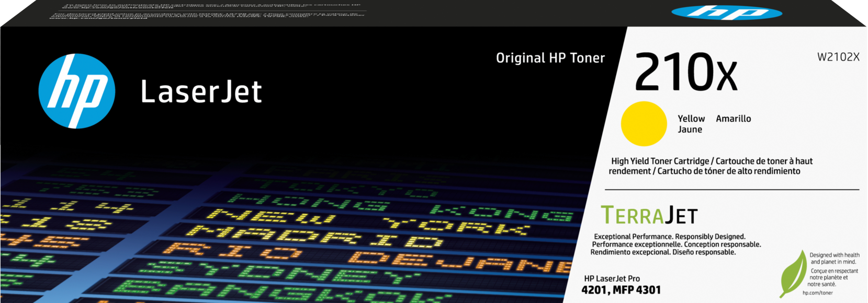Click the white LaserJet brand text
The height and width of the screenshot is (303, 868).
pos(201,92)
